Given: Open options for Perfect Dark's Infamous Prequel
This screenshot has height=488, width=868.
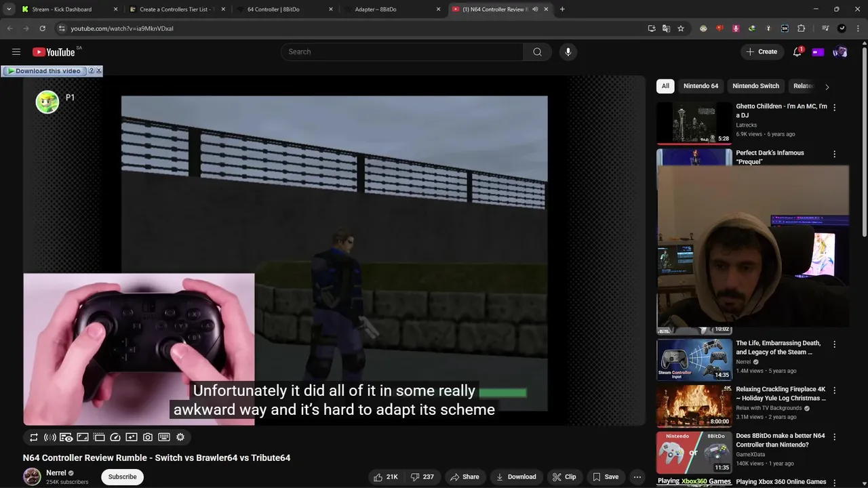Looking at the screenshot, I should (834, 154).
